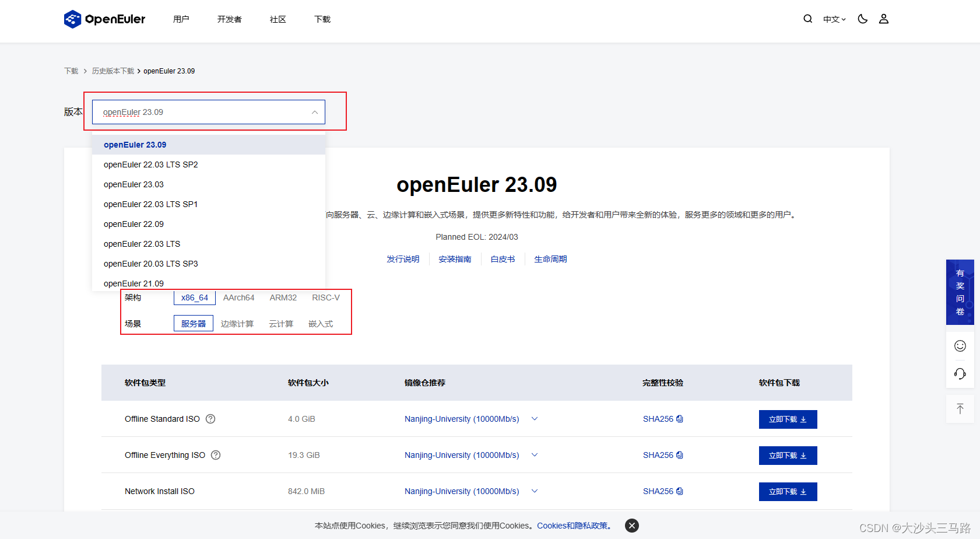Select openEuler 20.03 LTS SP3 option

[x=209, y=264]
